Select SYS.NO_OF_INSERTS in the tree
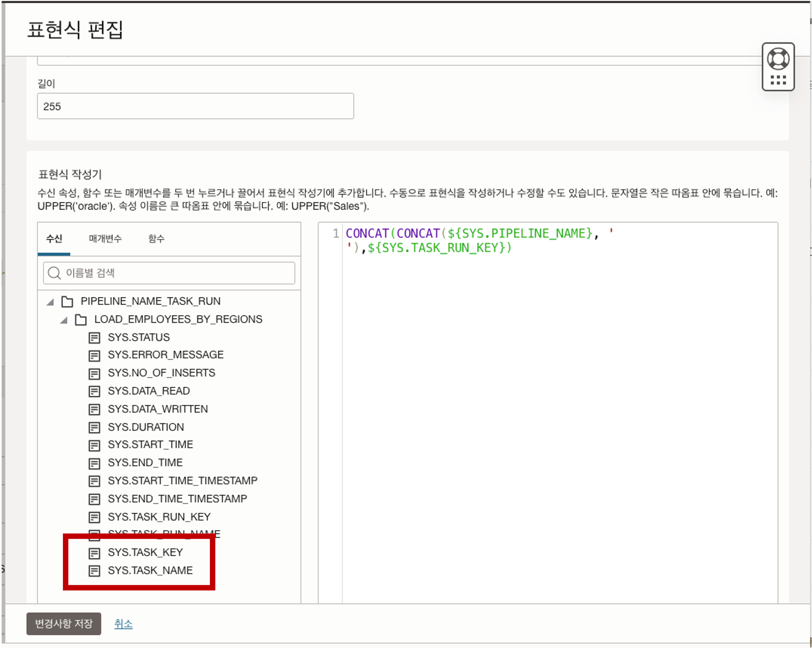 click(x=161, y=373)
